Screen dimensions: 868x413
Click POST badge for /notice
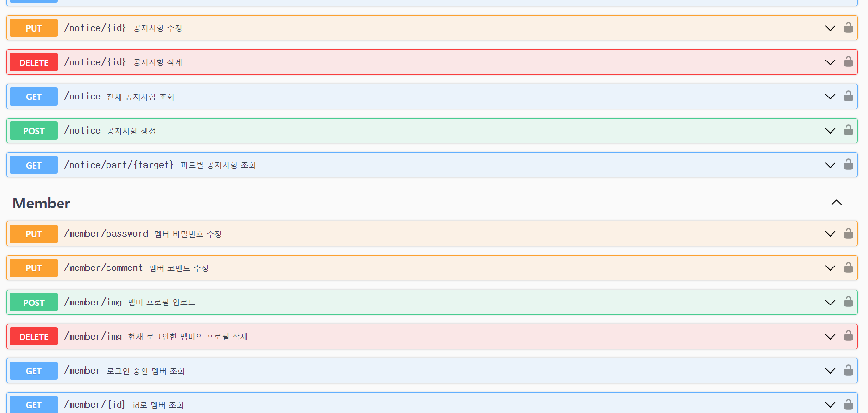pos(34,131)
